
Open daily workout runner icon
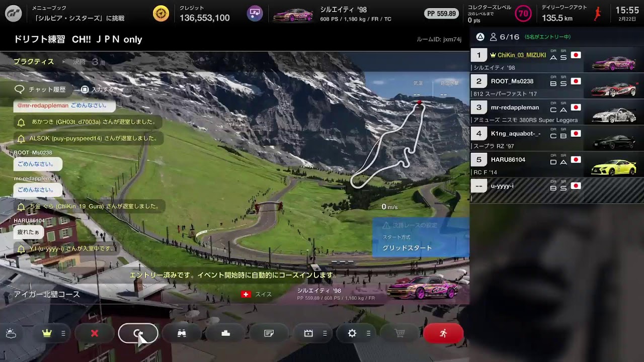(597, 14)
